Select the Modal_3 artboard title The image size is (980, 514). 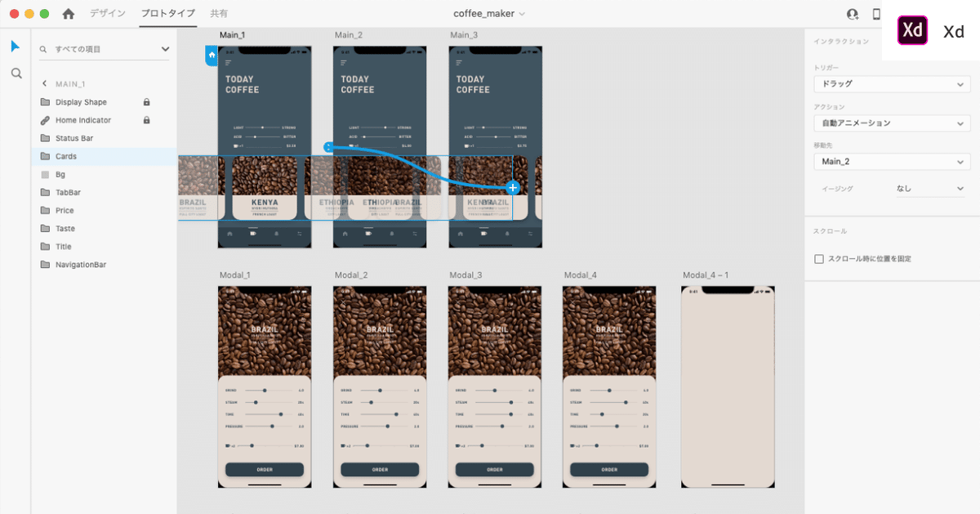pos(465,275)
